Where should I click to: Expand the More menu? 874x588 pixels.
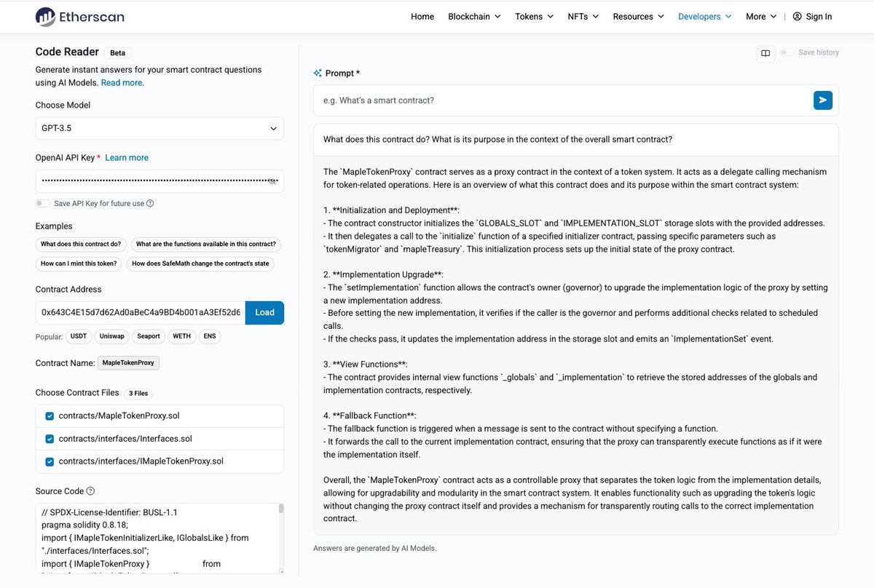(x=761, y=17)
